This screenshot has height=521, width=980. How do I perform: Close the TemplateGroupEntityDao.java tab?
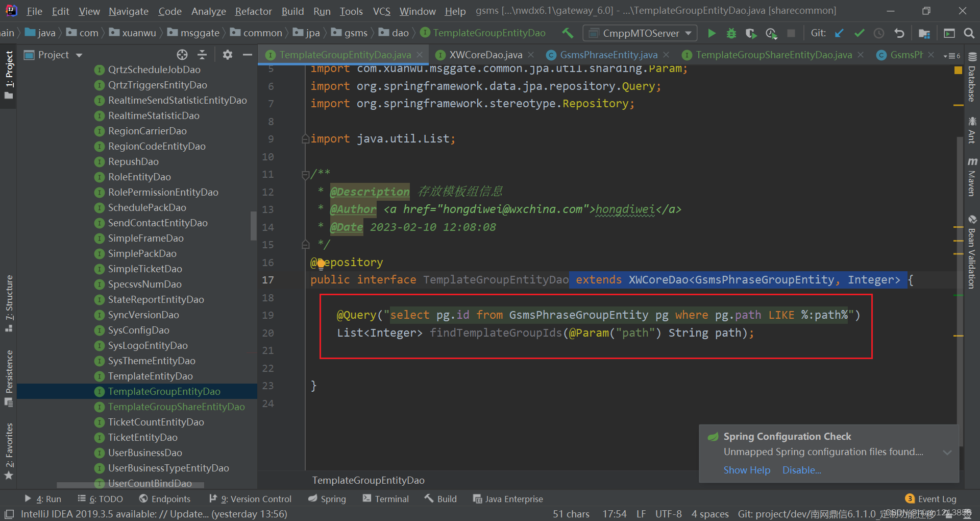click(x=420, y=55)
